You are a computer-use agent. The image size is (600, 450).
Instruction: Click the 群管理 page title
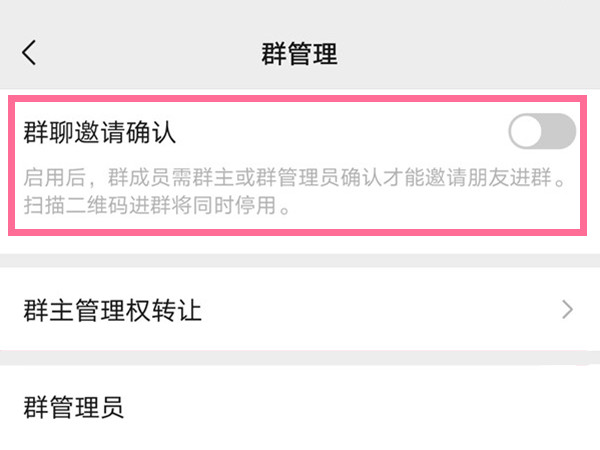click(x=300, y=54)
